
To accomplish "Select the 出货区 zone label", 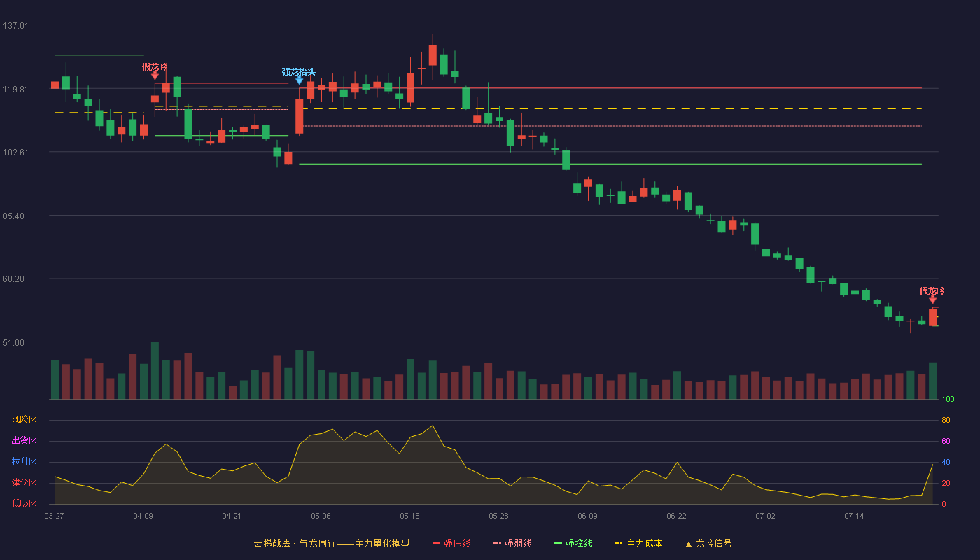I will tap(24, 441).
